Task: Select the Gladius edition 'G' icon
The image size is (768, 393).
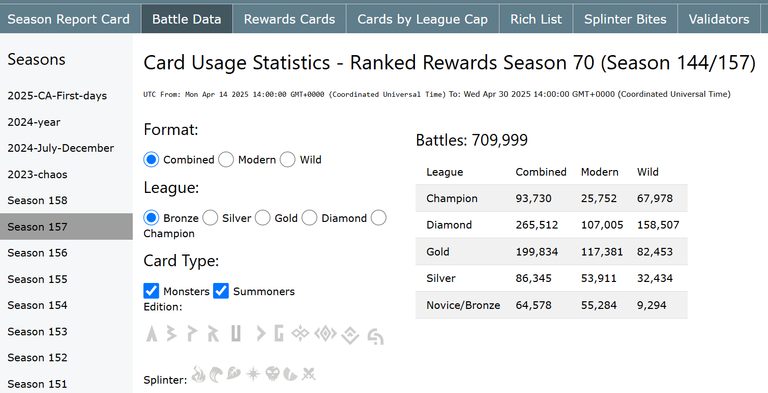Action: tap(279, 333)
